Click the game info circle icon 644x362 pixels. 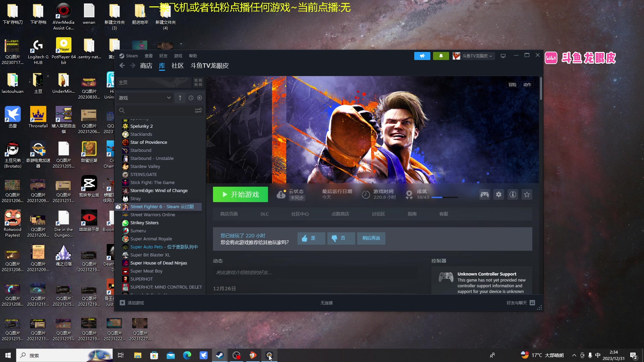[512, 194]
